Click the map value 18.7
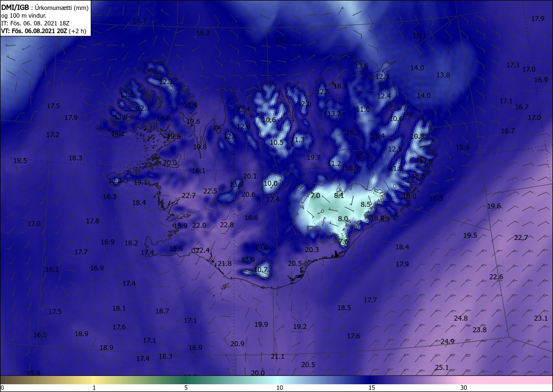 click(162, 311)
